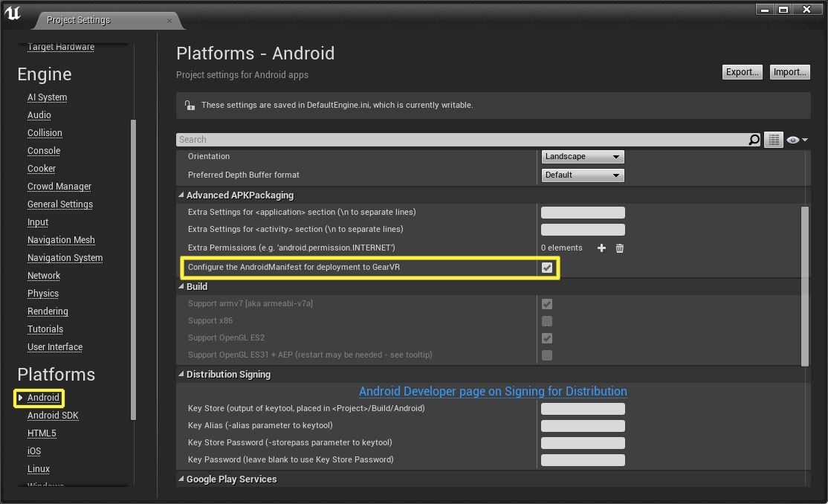Click Extra Settings for application field
828x504 pixels.
(583, 213)
